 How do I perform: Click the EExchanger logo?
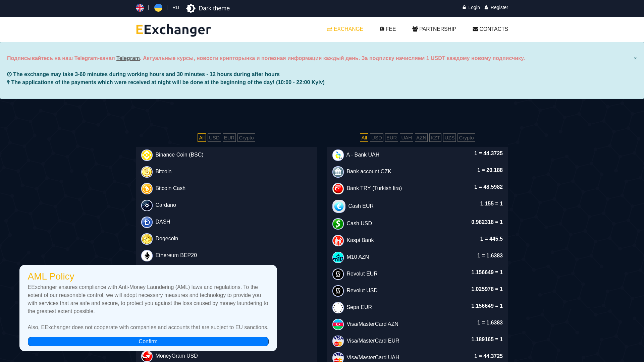pyautogui.click(x=173, y=30)
